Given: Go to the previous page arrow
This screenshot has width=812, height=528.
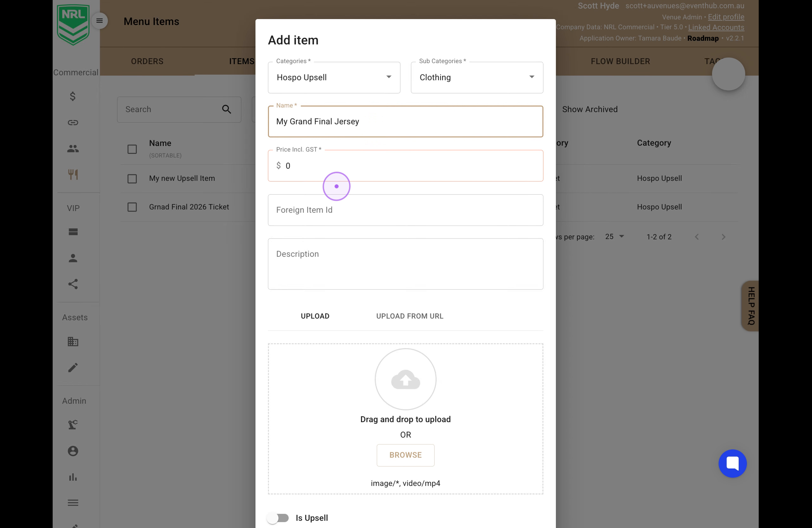Looking at the screenshot, I should click(x=697, y=237).
